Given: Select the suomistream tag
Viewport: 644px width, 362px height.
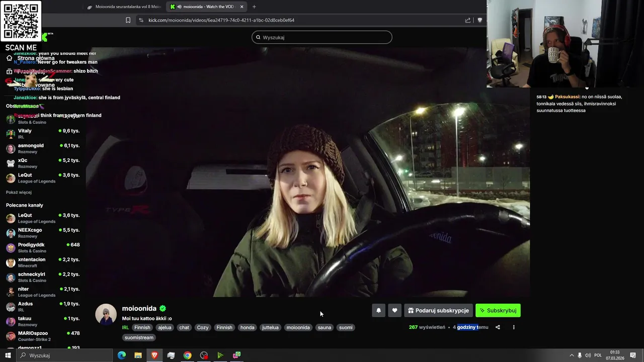Looking at the screenshot, I should point(139,337).
